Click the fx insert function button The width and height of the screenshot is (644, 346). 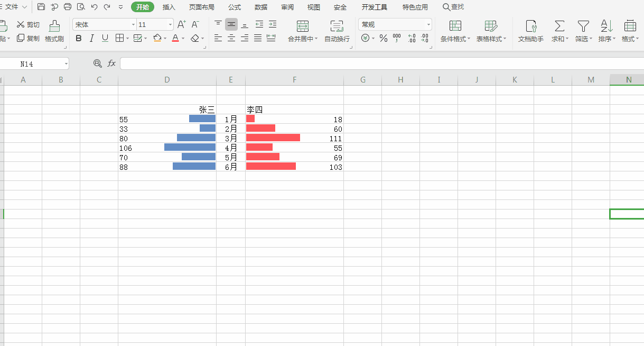[111, 63]
